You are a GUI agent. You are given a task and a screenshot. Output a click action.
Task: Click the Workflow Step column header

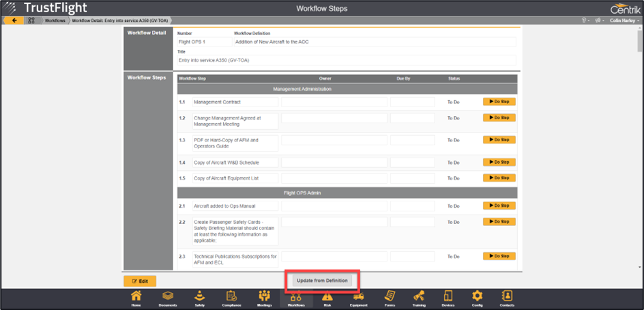tap(192, 79)
